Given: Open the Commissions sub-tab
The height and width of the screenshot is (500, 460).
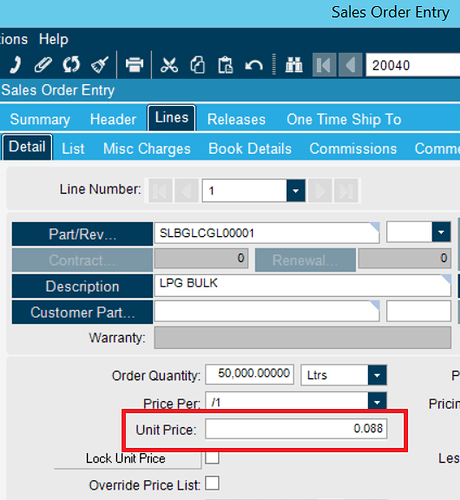Looking at the screenshot, I should [x=353, y=149].
